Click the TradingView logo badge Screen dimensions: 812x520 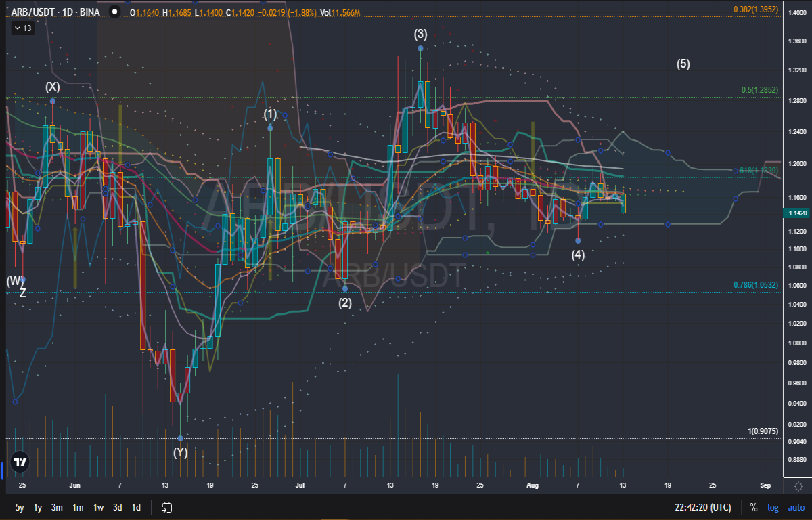pyautogui.click(x=20, y=462)
